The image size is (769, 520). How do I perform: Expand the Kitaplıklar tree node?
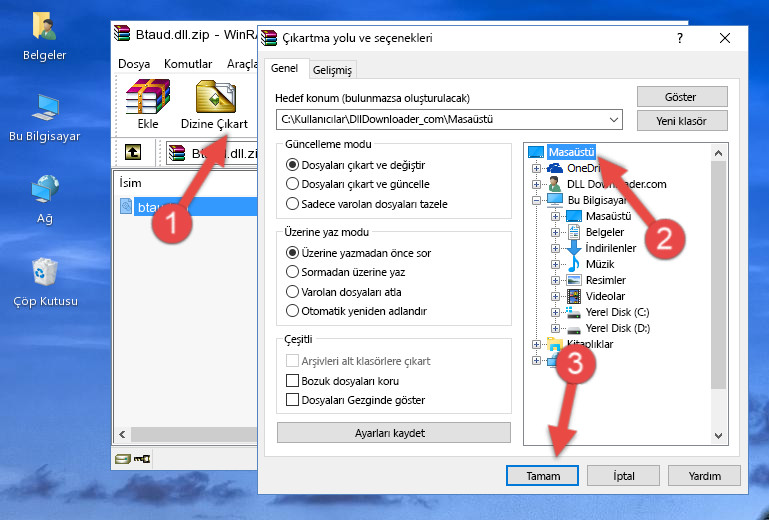537,344
